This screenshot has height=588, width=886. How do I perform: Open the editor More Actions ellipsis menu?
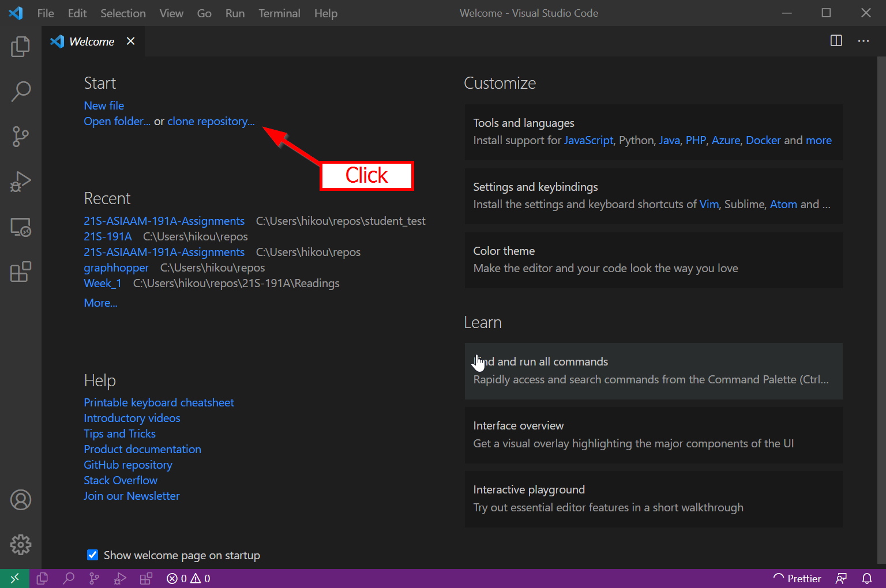coord(863,41)
